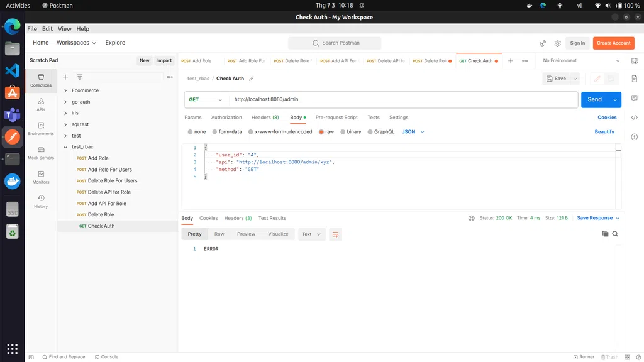Select the none body radio option
The image size is (644, 362).
click(191, 132)
